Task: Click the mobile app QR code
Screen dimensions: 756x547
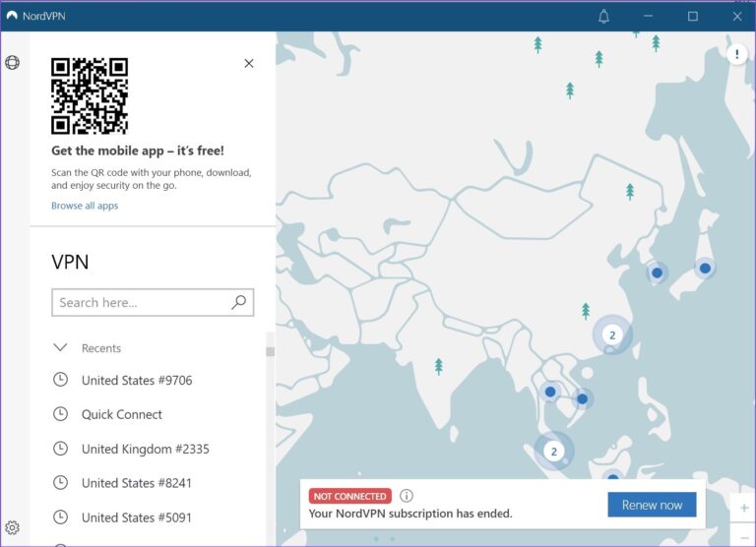Action: coord(90,95)
